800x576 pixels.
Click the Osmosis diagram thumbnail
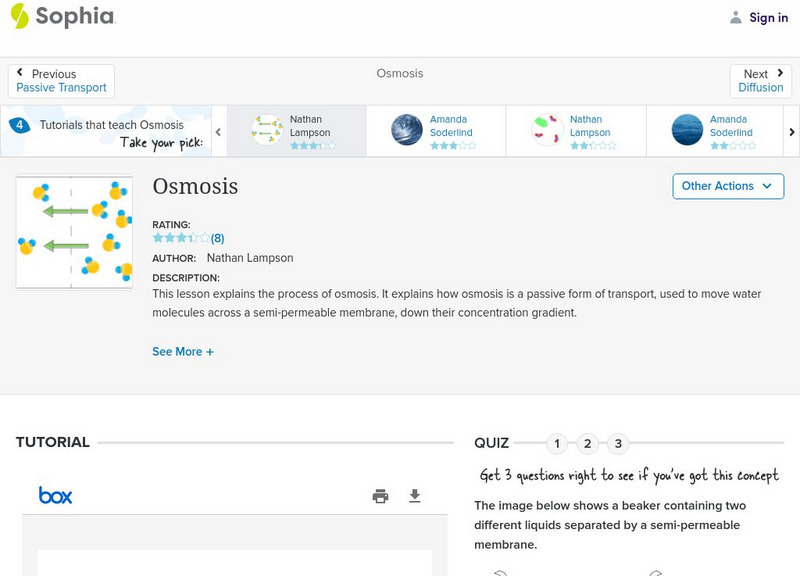point(74,232)
